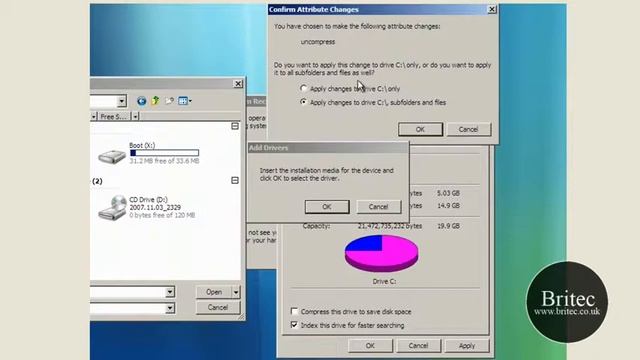Confirm attribute changes with OK
640x360 pixels.
pos(420,129)
